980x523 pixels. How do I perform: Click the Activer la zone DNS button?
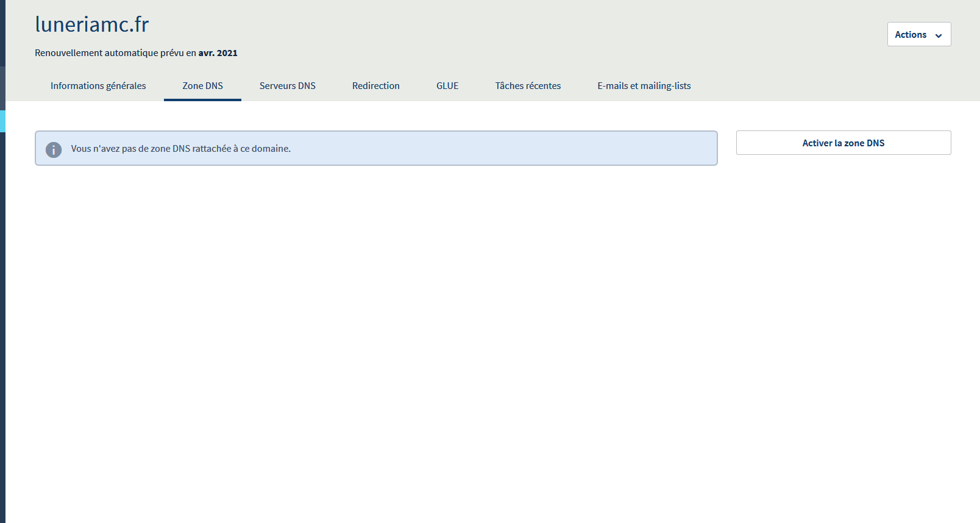(843, 143)
